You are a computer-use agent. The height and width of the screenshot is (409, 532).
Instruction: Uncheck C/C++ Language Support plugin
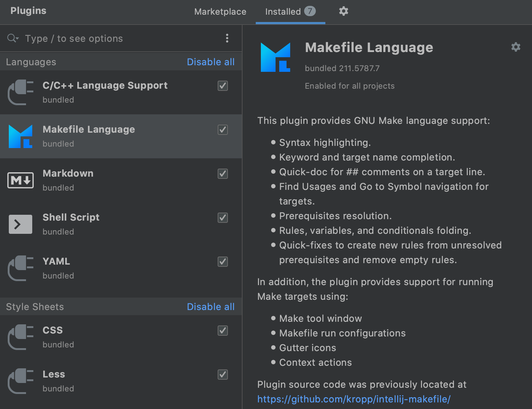click(223, 86)
